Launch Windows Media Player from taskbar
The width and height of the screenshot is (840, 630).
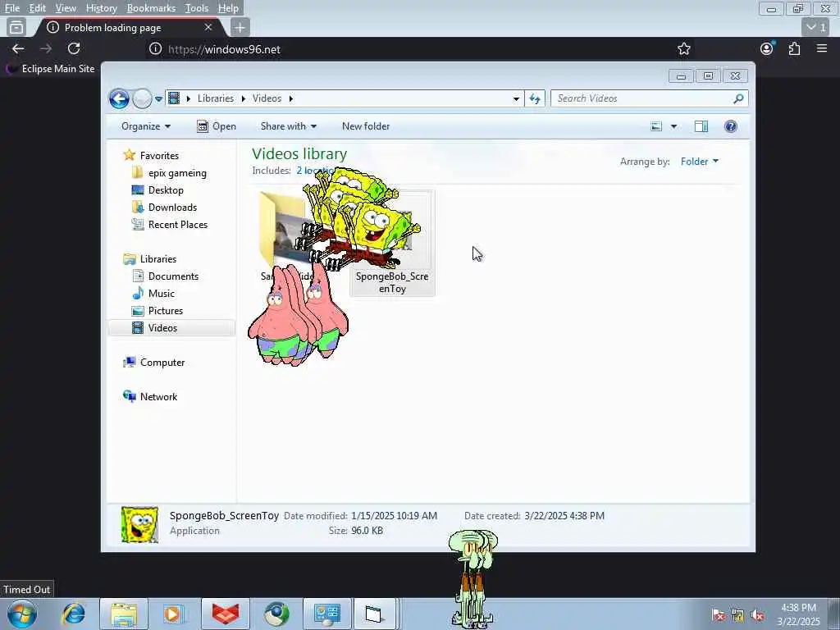[x=174, y=614]
